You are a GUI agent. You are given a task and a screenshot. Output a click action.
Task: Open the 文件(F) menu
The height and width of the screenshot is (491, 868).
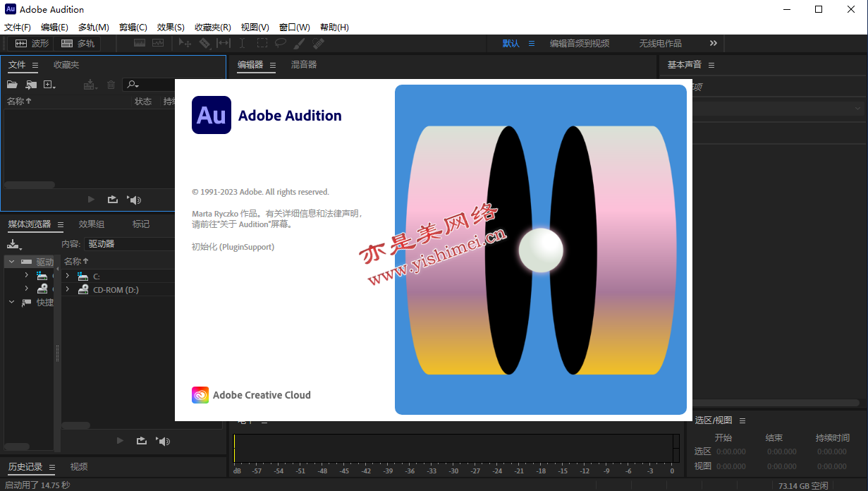pyautogui.click(x=18, y=28)
